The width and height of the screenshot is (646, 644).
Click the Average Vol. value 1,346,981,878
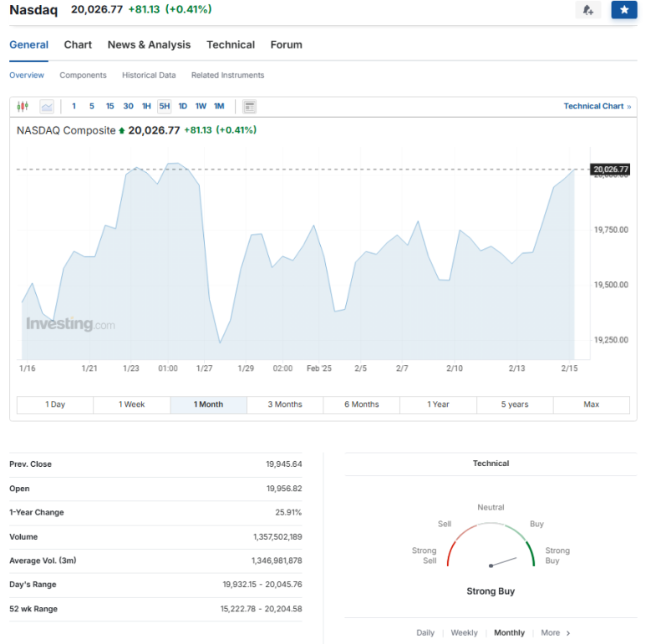click(277, 560)
